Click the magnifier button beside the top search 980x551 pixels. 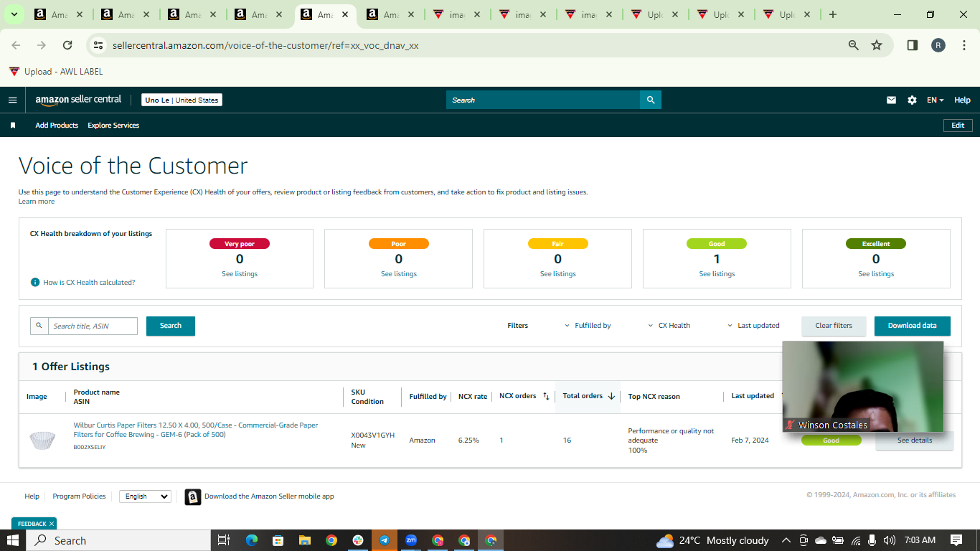[651, 100]
